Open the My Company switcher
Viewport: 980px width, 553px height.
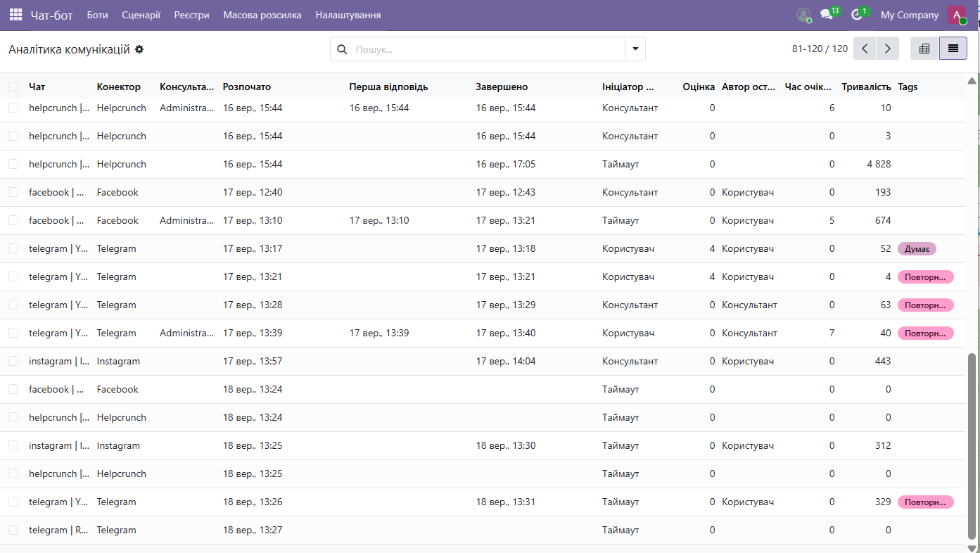point(910,15)
